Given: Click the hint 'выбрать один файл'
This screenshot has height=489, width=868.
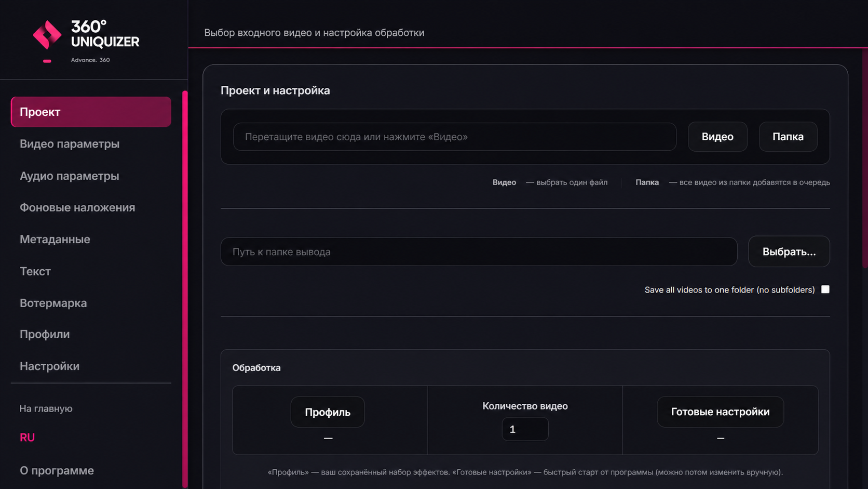Looking at the screenshot, I should click(x=572, y=182).
